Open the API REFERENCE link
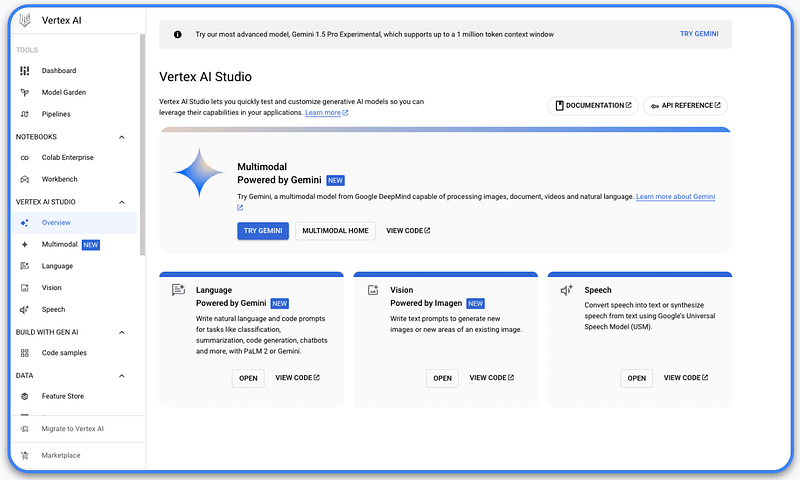Viewport: 800px width, 480px height. (685, 106)
